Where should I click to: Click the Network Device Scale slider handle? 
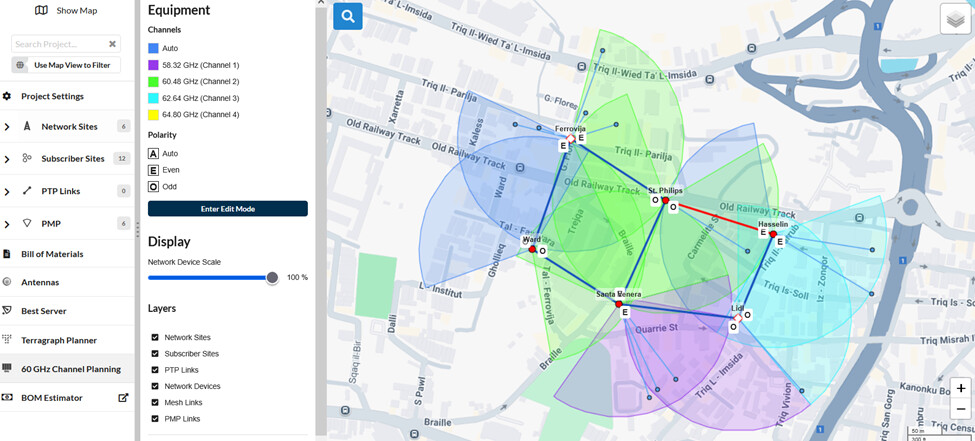point(271,278)
